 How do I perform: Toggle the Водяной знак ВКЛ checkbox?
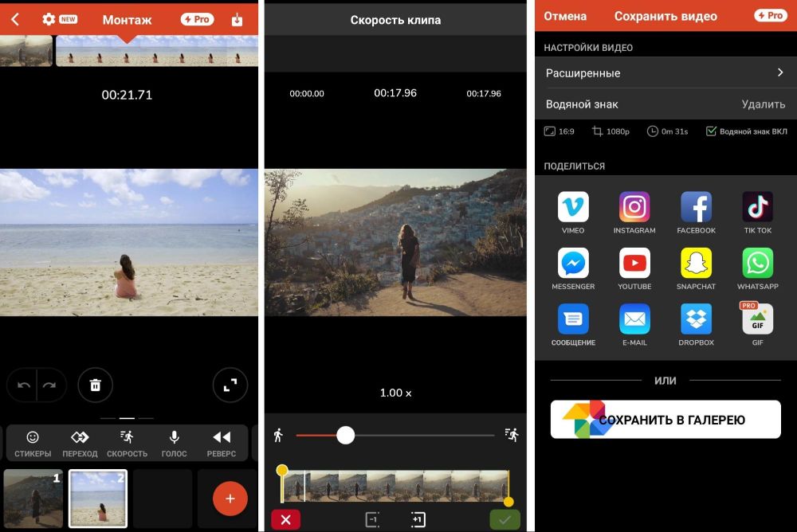(711, 131)
